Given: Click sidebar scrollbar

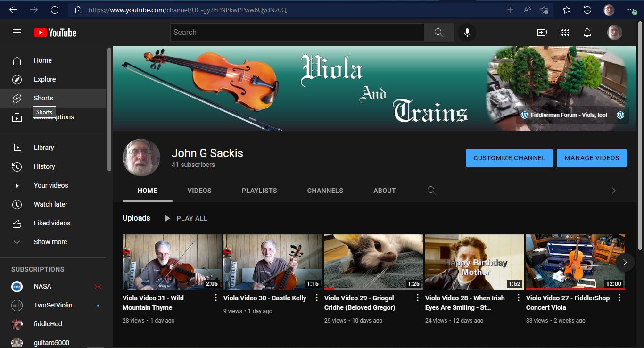Looking at the screenshot, I should click(x=109, y=109).
